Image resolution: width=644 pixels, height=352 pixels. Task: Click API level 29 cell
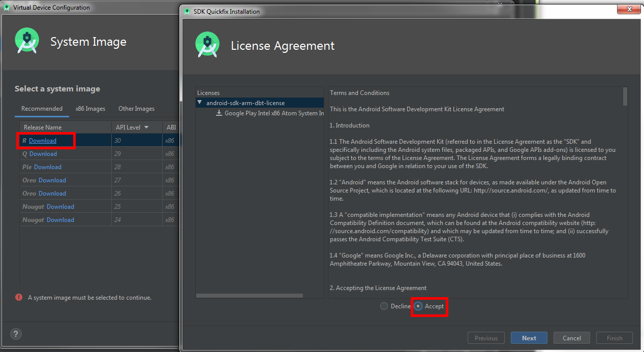click(x=137, y=153)
